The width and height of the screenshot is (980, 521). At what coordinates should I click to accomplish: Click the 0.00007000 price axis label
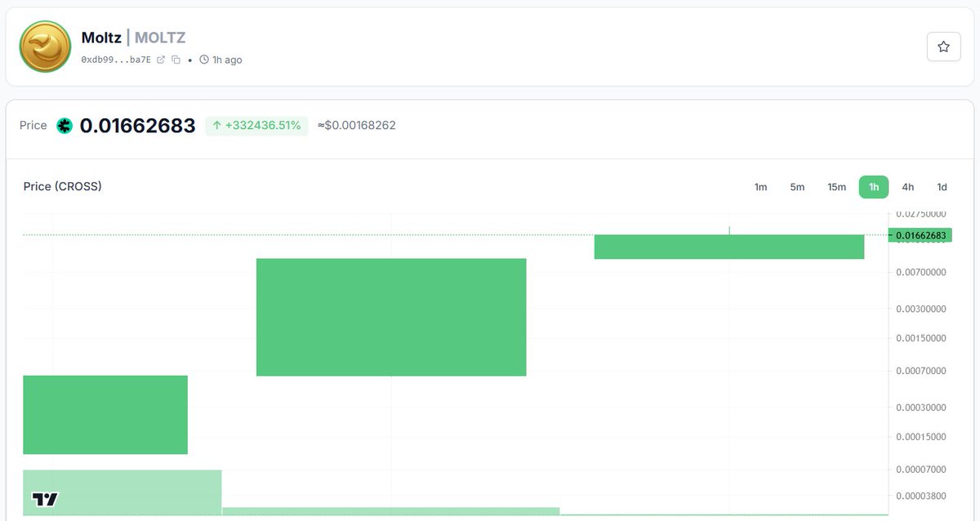click(x=921, y=470)
